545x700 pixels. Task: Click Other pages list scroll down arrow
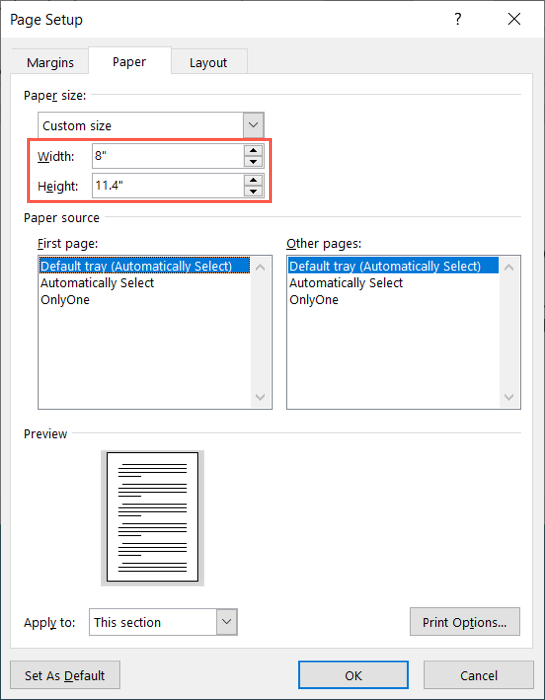(509, 397)
